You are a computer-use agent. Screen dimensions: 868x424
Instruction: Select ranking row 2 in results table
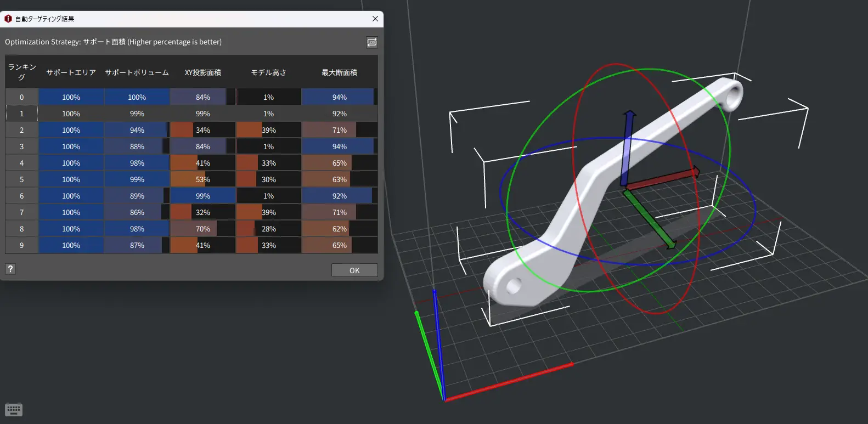coord(22,130)
